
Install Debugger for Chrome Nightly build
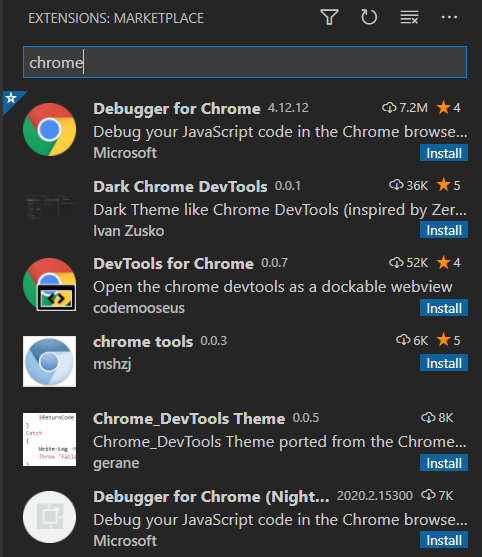(444, 540)
